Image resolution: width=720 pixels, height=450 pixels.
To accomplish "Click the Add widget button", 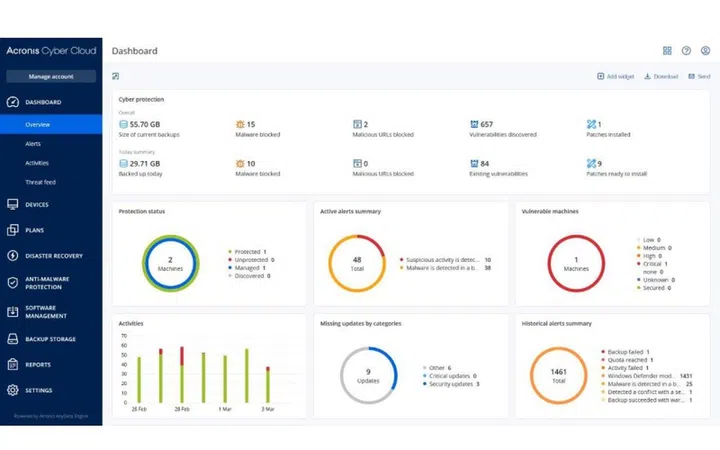I will [615, 76].
